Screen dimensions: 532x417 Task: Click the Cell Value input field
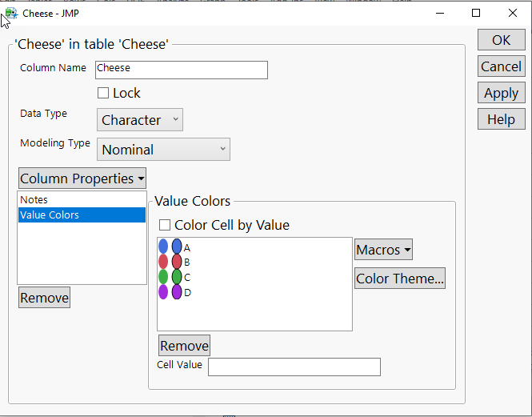(x=294, y=367)
